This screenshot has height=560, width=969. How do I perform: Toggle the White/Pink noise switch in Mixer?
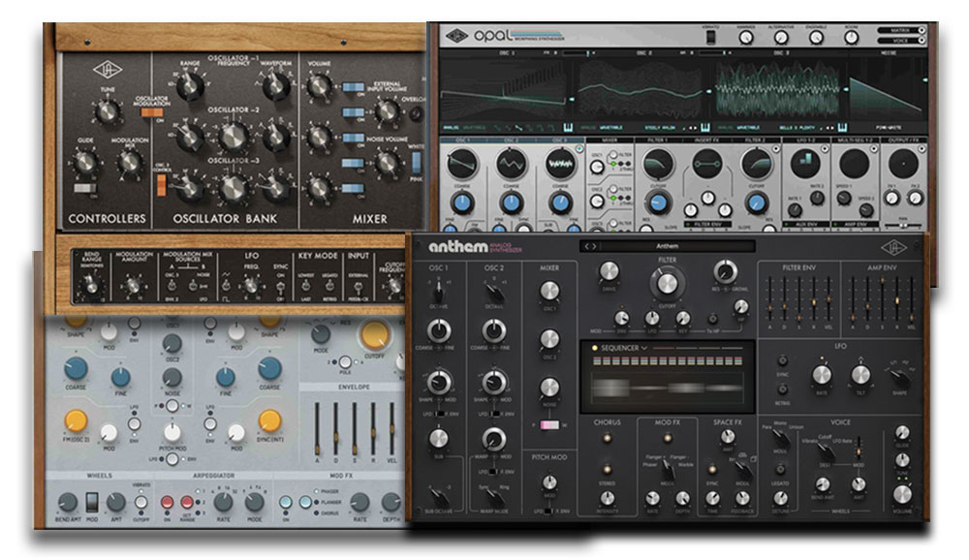point(417,163)
